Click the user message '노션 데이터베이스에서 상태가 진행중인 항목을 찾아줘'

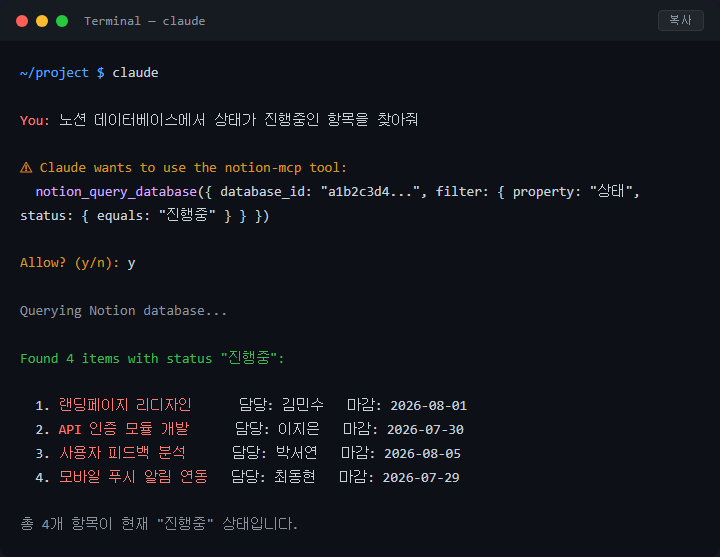[x=239, y=120]
